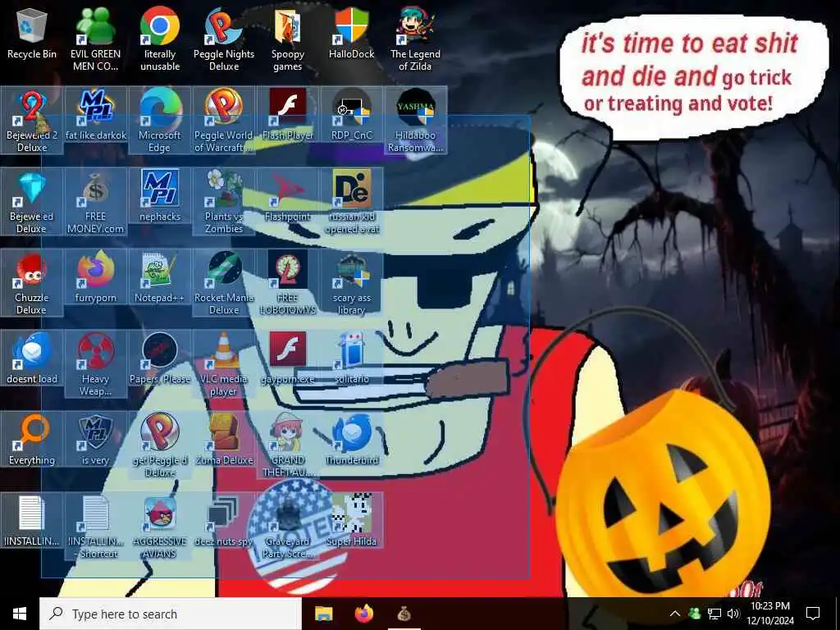
Task: Select the Super Hilda icon
Action: (x=351, y=521)
